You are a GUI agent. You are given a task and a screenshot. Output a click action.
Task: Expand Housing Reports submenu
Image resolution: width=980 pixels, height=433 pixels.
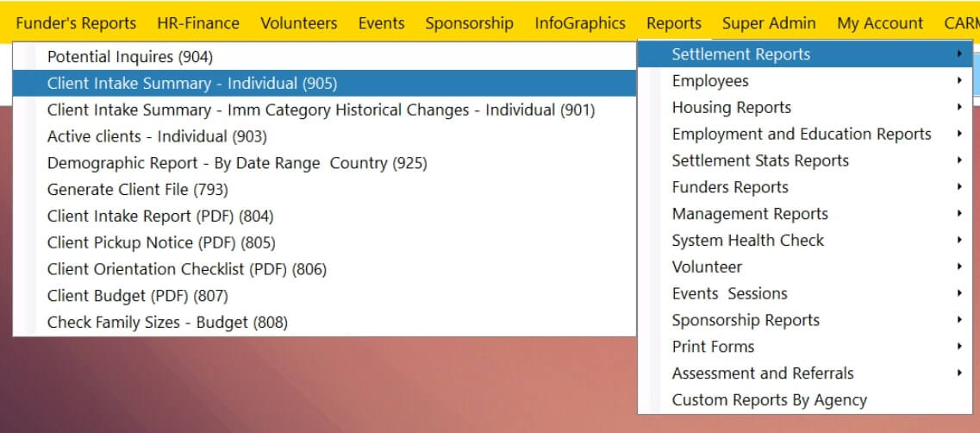coord(732,108)
